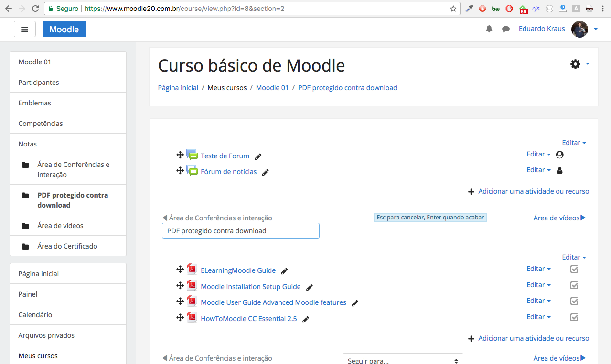
Task: Go to Área do Certificado in side navigation
Action: (68, 246)
